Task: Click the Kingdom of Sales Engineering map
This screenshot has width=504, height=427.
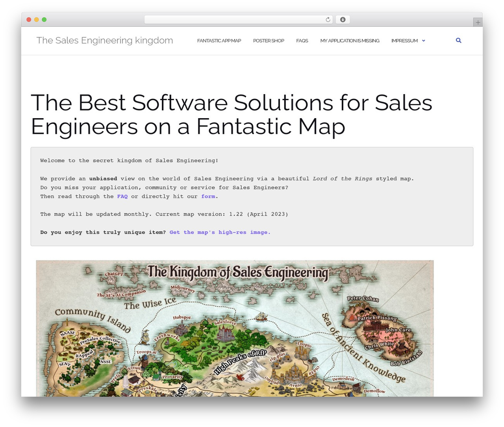Action: [235, 328]
